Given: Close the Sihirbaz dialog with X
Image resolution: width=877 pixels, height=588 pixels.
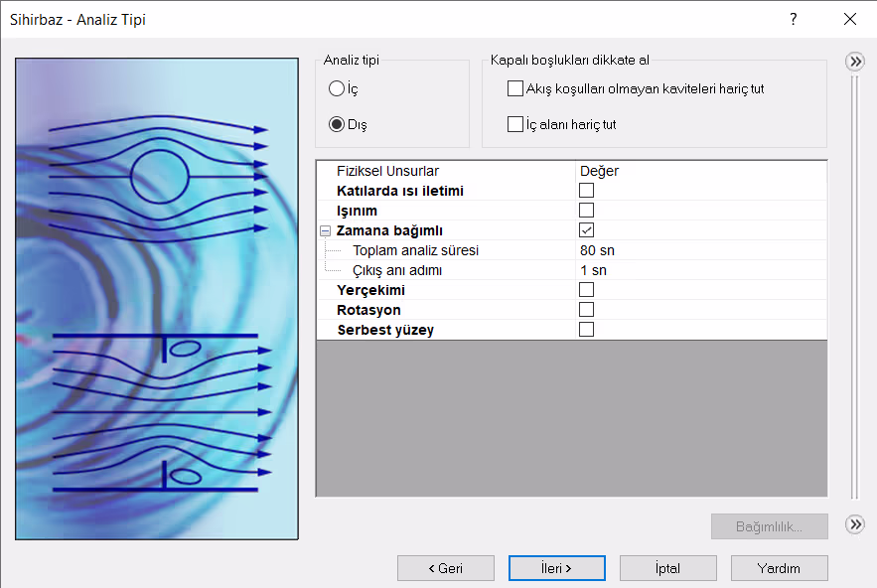Looking at the screenshot, I should pos(849,19).
